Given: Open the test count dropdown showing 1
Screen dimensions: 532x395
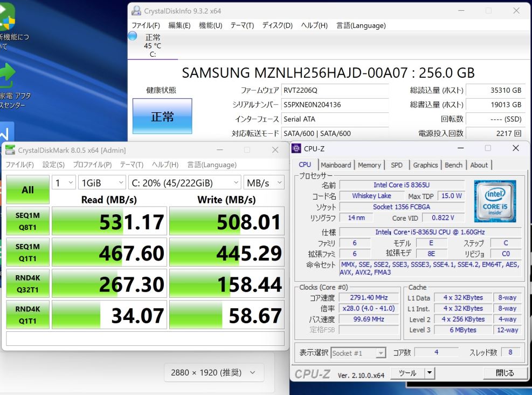Looking at the screenshot, I should (x=64, y=183).
